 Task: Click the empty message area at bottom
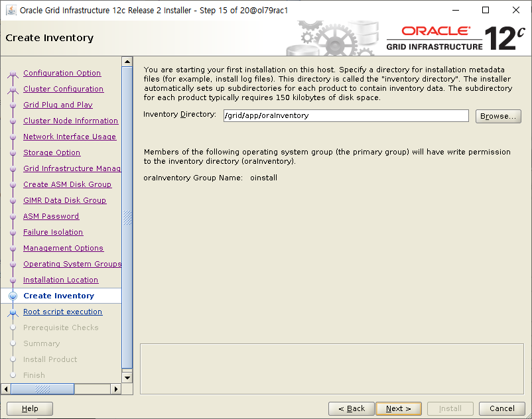point(332,369)
